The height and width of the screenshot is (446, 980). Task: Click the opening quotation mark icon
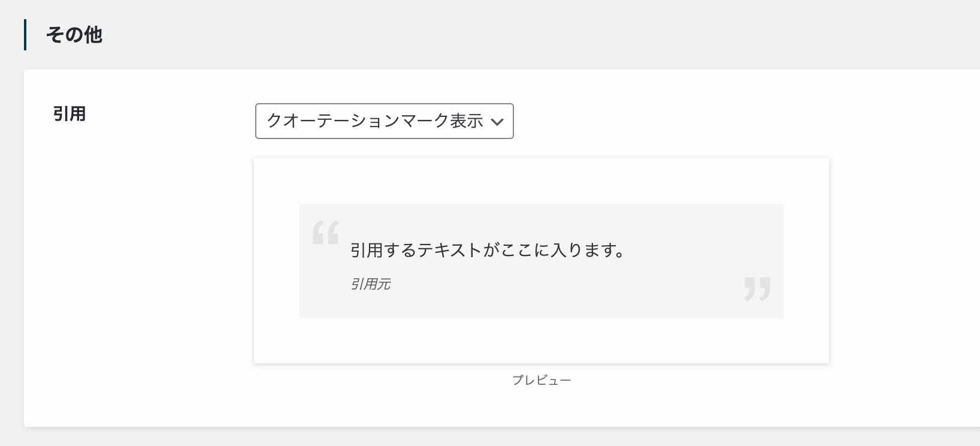[x=326, y=232]
